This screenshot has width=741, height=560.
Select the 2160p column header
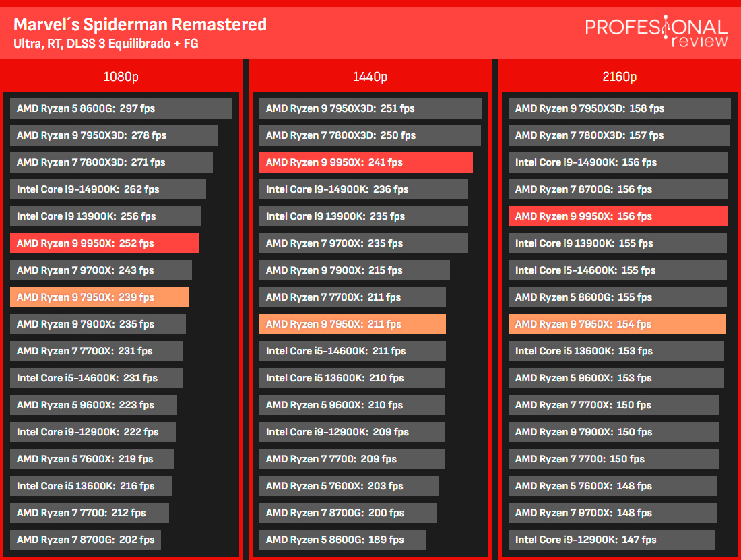coord(620,76)
